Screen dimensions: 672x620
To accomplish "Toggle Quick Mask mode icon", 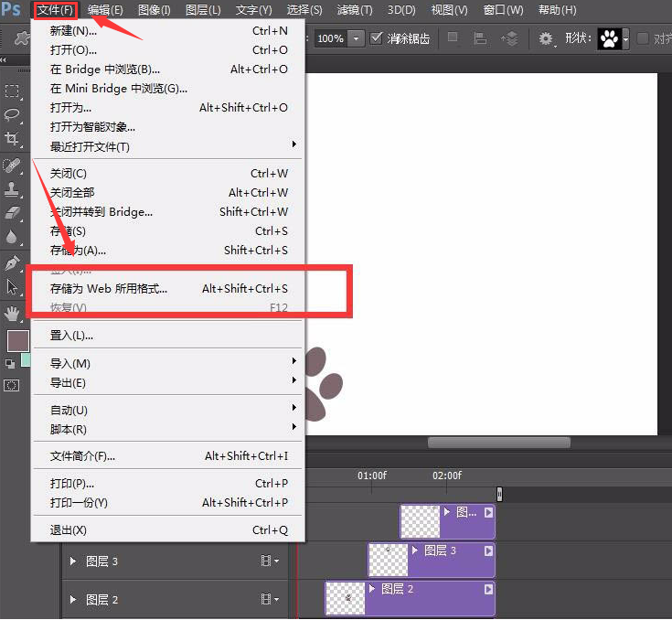I will pyautogui.click(x=12, y=385).
